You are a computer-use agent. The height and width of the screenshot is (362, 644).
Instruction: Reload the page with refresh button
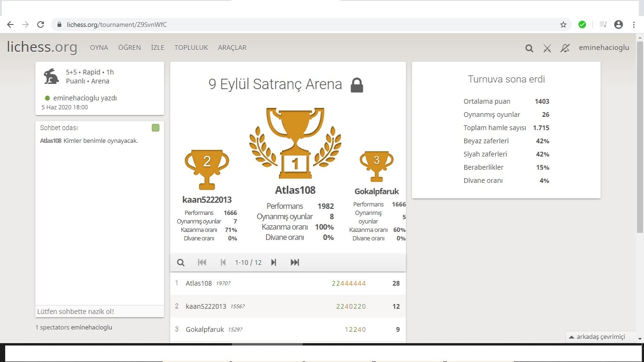coord(41,25)
